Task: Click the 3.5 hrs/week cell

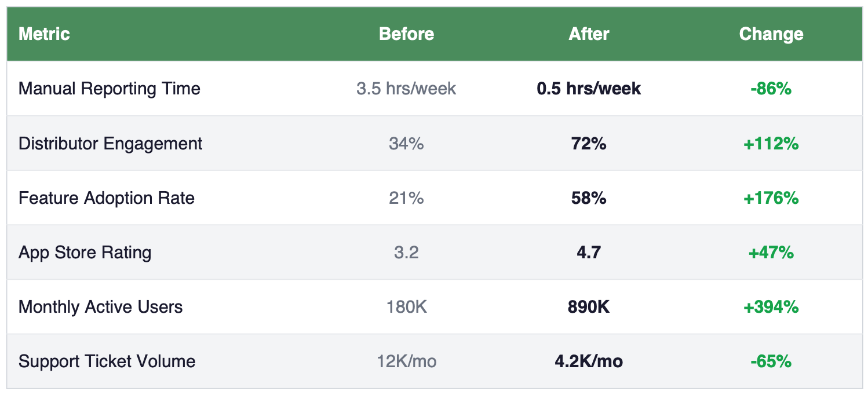Action: 406,89
